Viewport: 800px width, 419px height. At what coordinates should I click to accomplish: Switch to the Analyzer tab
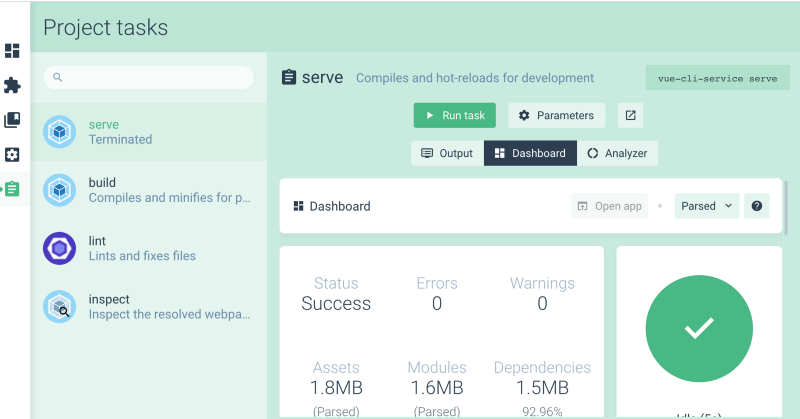pyautogui.click(x=617, y=153)
